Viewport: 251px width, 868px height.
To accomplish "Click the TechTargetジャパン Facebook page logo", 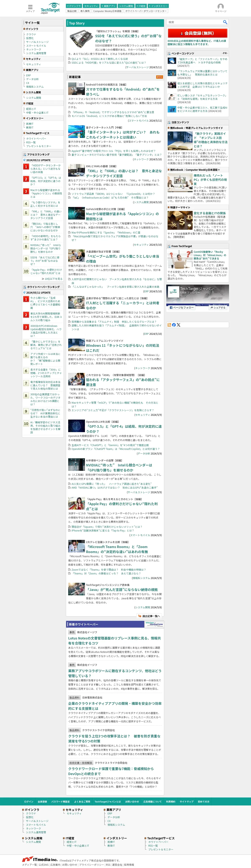I will (x=174, y=291).
